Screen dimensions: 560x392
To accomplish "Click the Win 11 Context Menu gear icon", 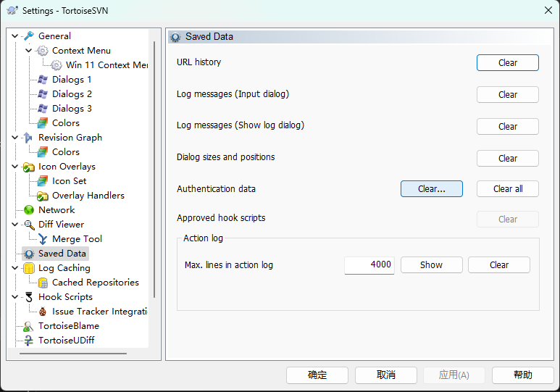I will (x=56, y=65).
